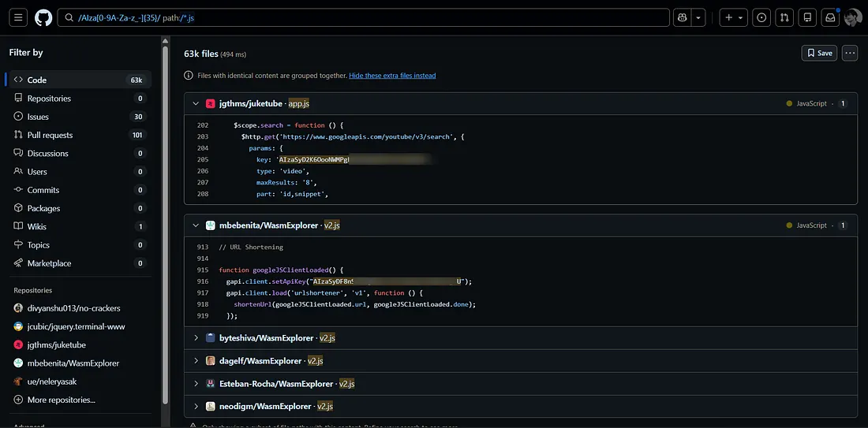The height and width of the screenshot is (428, 868).
Task: Click the divyanshu013 avatar in sidebar
Action: (18, 308)
